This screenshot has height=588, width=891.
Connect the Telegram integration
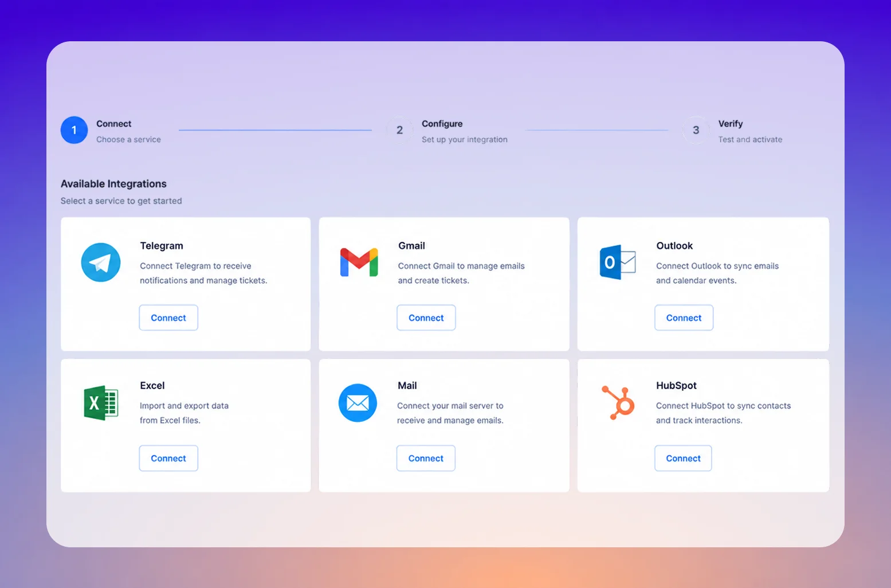pyautogui.click(x=168, y=317)
